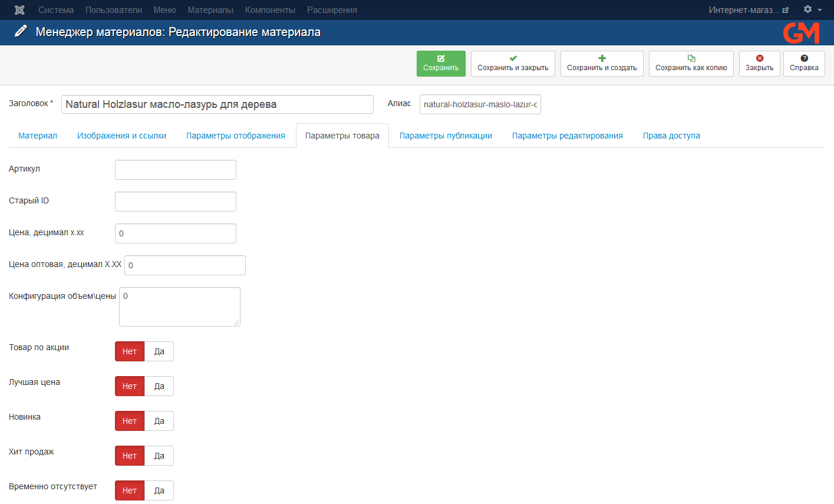Click the Joomla logo icon

[19, 10]
